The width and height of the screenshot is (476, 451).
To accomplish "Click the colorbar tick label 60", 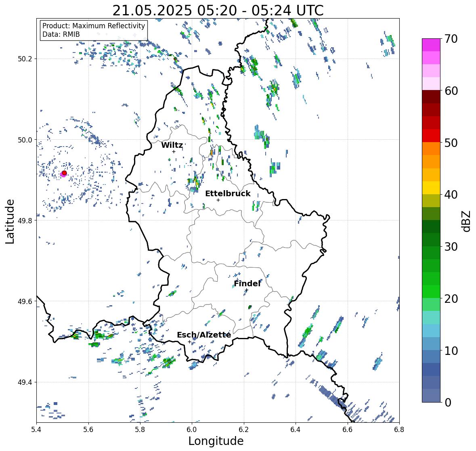I will tap(451, 91).
